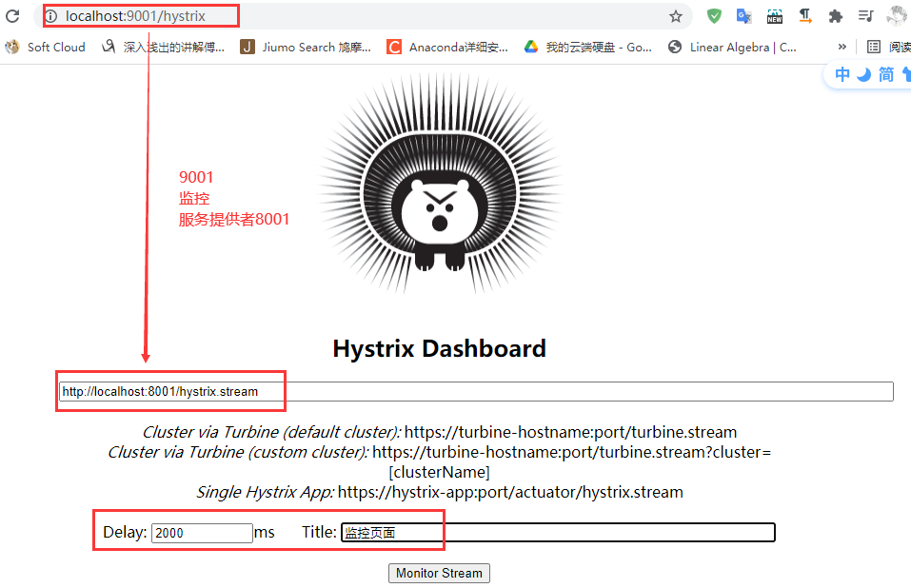The width and height of the screenshot is (911, 588).
Task: Open the NEW badge extension icon
Action: point(775,16)
